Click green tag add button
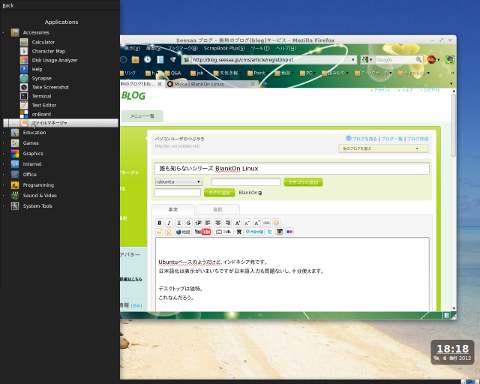This screenshot has width=480, height=384. tap(219, 193)
